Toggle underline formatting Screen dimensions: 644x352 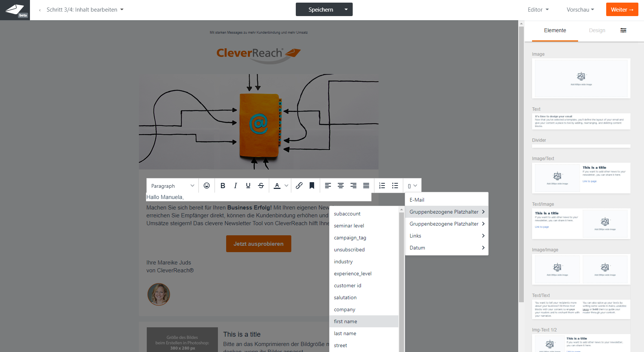248,186
